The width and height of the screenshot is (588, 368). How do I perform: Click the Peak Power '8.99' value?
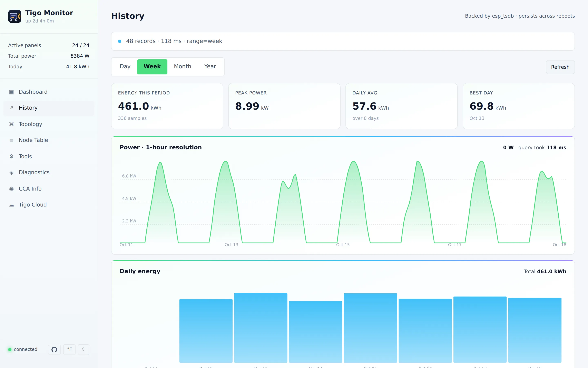[x=247, y=106]
